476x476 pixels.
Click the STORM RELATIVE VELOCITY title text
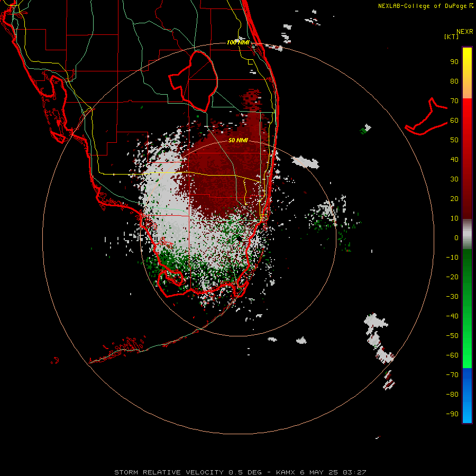(170, 472)
